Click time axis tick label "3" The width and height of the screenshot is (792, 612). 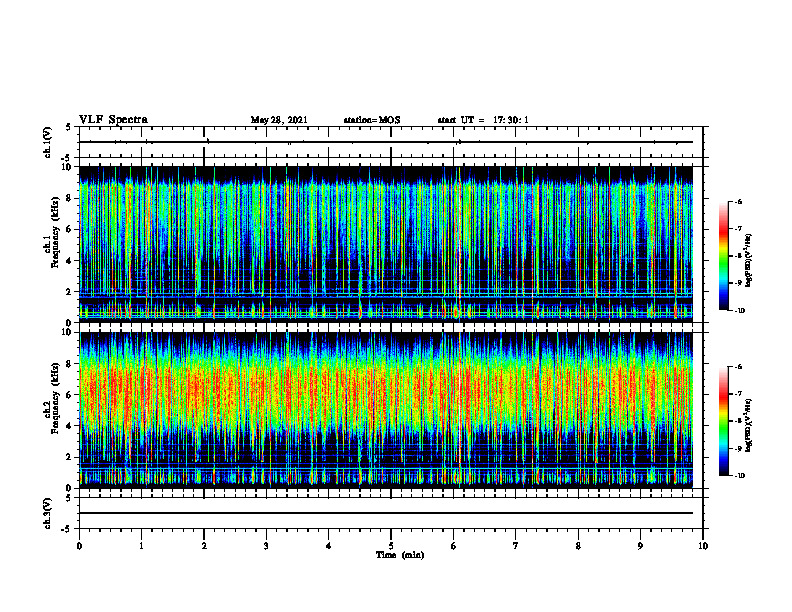tap(266, 546)
